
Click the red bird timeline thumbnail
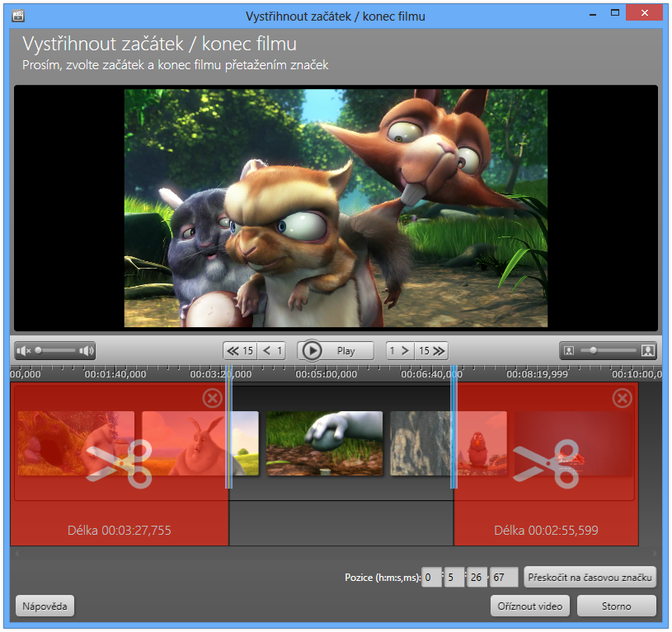(x=482, y=443)
